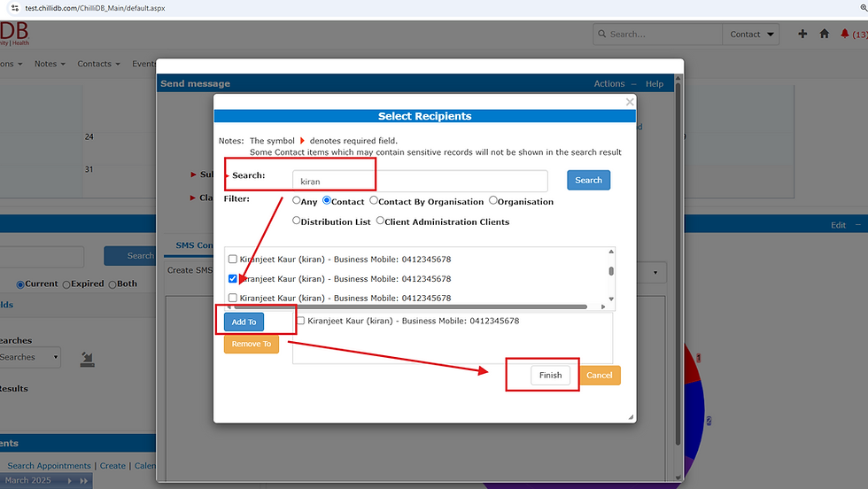868x489 pixels.
Task: Click the red pie chart slice
Action: pos(692,366)
